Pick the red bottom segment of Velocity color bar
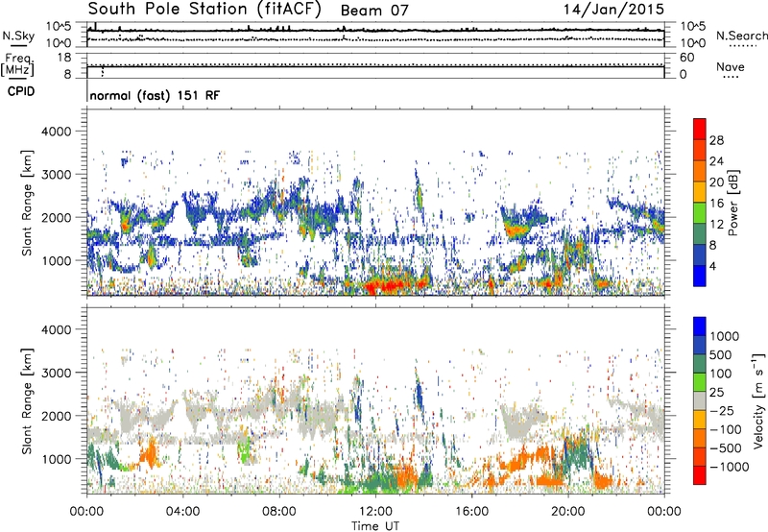768x532 pixels. coord(700,475)
